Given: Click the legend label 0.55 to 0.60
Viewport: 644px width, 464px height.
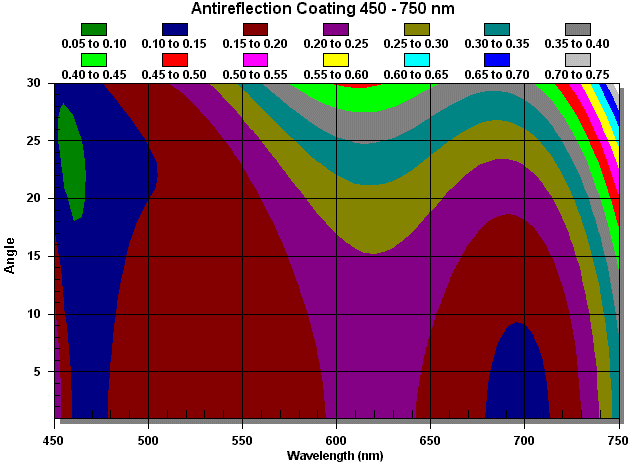Looking at the screenshot, I should [x=336, y=75].
